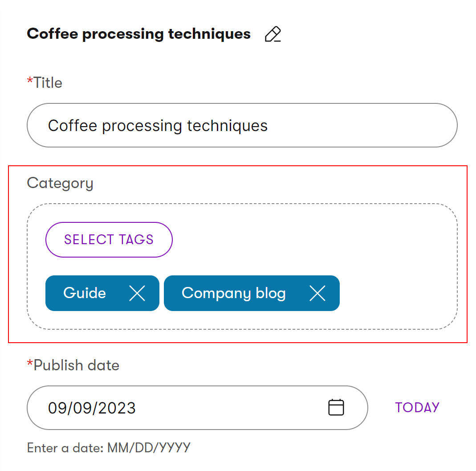This screenshot has height=471, width=476.
Task: Open the Select Tags picker
Action: [109, 240]
